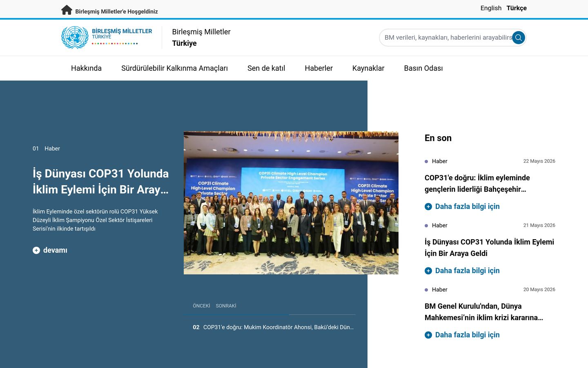The image size is (588, 368).
Task: Open the UN Türkiye emblem logo
Action: click(x=107, y=37)
